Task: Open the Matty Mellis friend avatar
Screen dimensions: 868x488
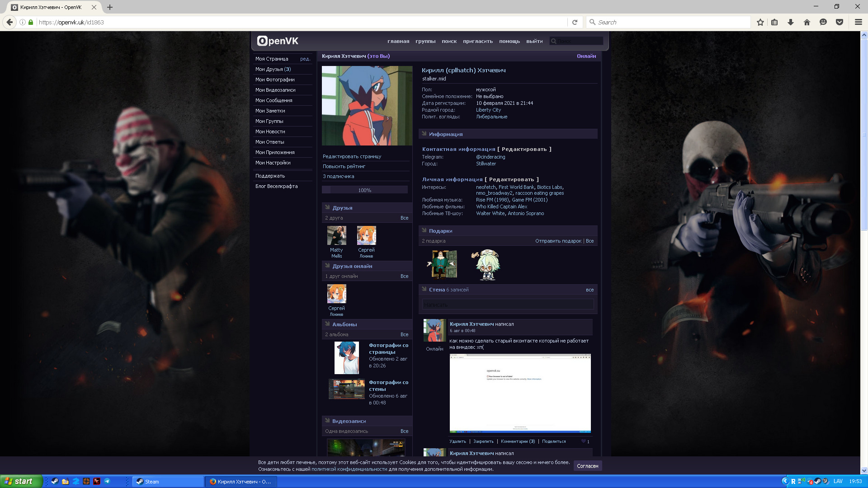Action: tap(336, 235)
